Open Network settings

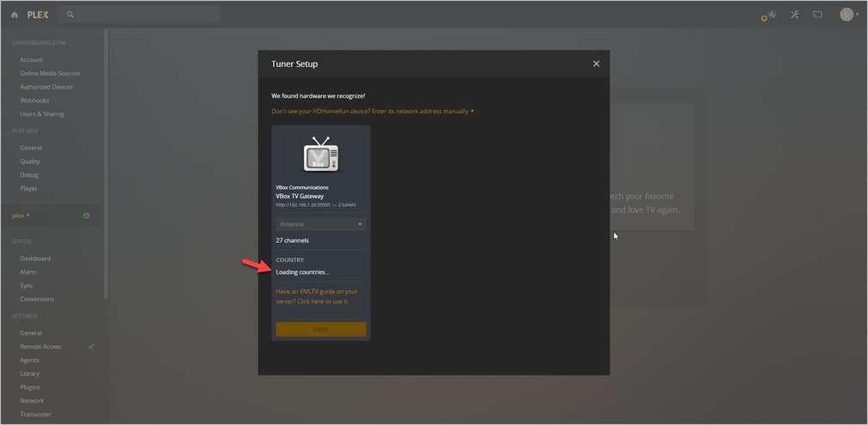pyautogui.click(x=32, y=401)
